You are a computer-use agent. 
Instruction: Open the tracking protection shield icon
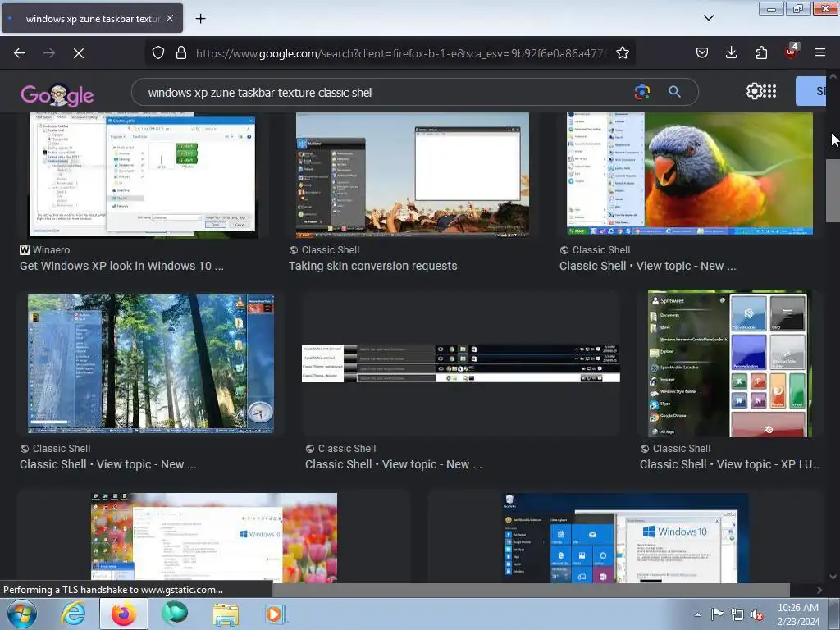[x=158, y=52]
